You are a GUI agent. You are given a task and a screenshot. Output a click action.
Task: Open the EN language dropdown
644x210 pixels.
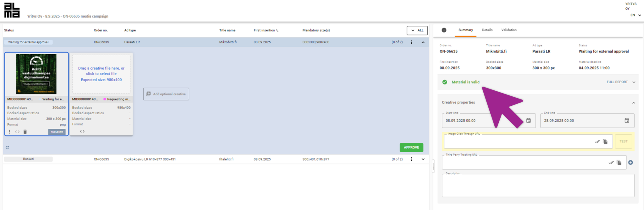636,15
